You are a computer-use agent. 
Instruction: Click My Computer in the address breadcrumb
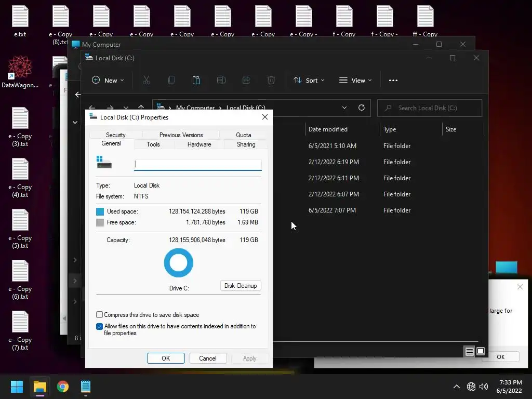point(195,108)
